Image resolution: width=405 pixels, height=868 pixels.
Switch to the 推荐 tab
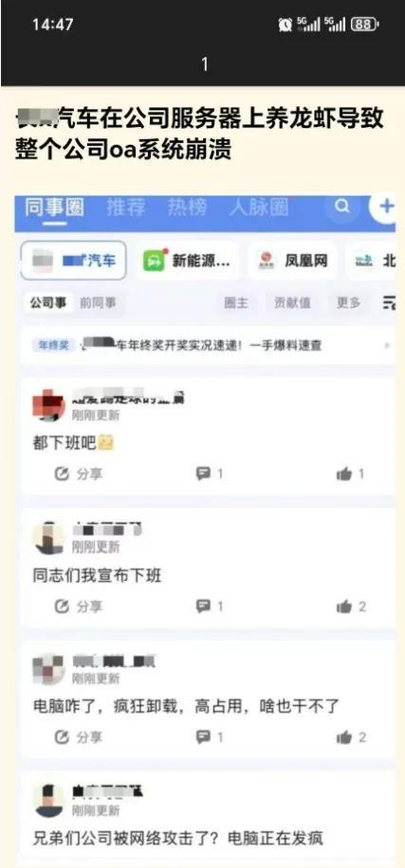point(126,208)
